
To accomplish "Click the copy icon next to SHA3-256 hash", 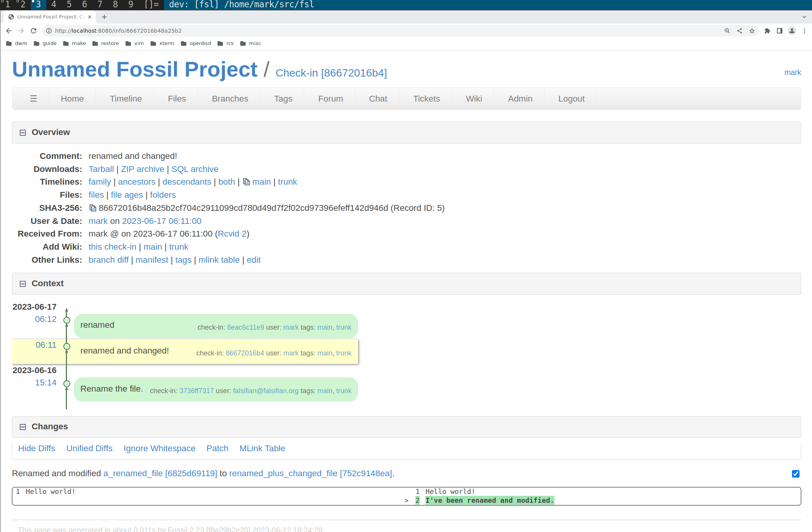I will click(92, 208).
